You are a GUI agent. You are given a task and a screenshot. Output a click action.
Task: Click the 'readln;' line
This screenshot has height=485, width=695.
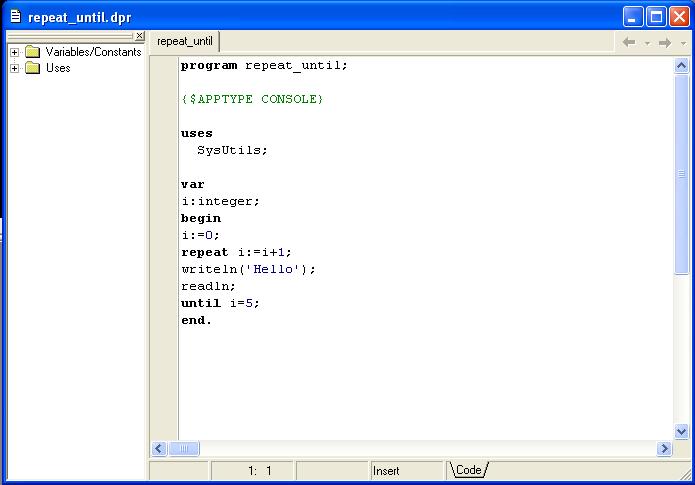point(208,286)
